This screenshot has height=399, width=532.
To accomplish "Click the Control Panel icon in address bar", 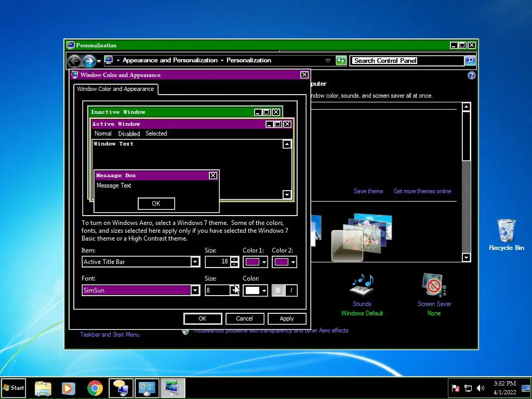I will click(x=109, y=60).
